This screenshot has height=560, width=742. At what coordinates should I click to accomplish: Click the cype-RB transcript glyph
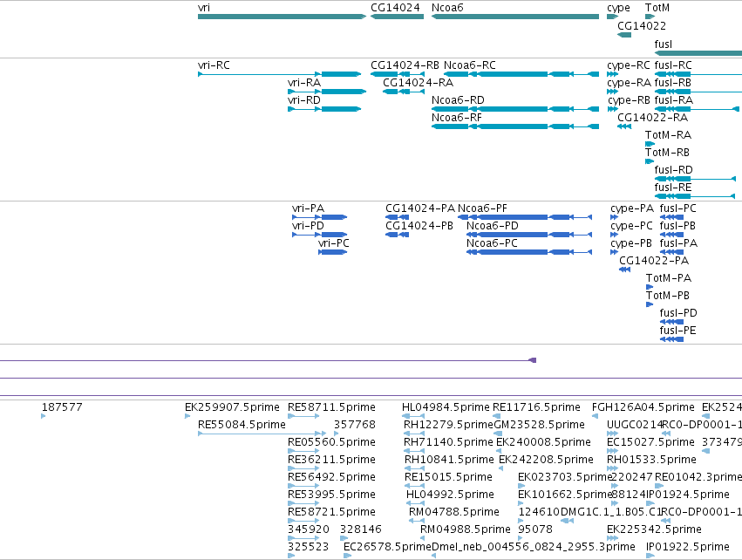point(612,109)
